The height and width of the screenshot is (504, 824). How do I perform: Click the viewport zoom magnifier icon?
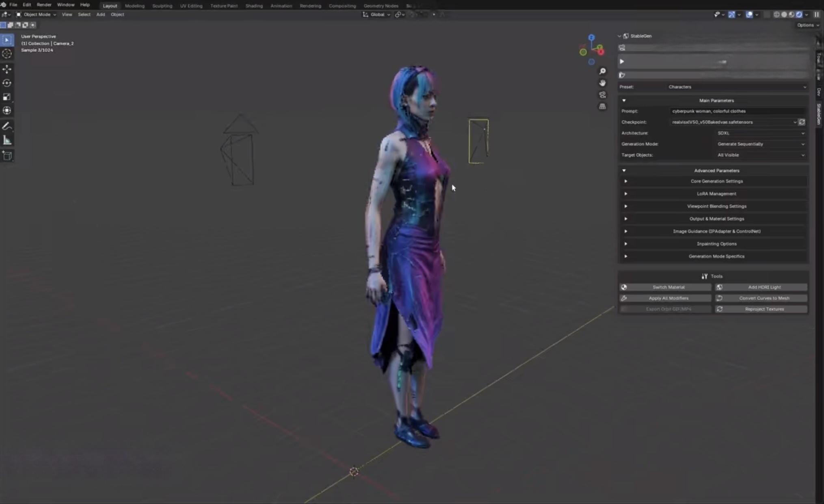(602, 71)
